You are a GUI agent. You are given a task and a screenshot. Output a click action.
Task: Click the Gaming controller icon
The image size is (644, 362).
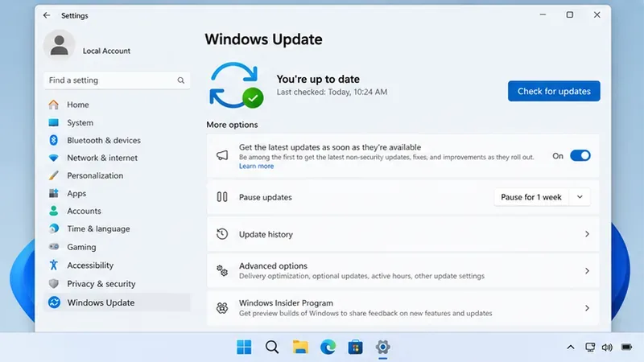coord(54,247)
